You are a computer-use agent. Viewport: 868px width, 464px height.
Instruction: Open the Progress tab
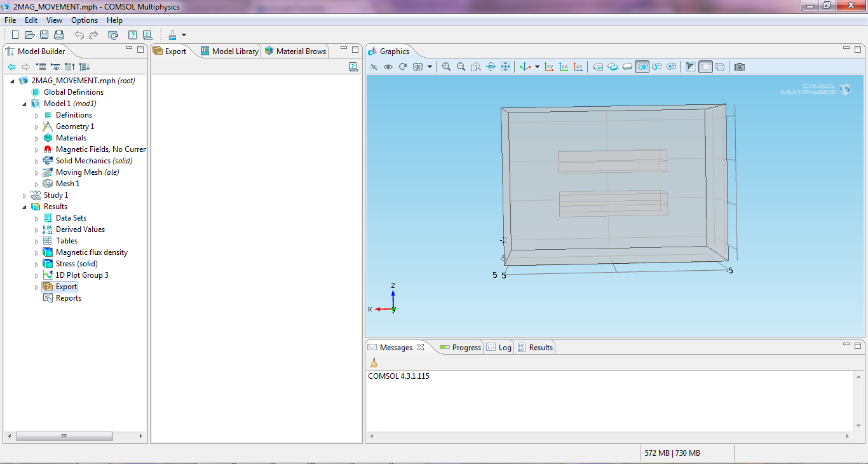[461, 348]
